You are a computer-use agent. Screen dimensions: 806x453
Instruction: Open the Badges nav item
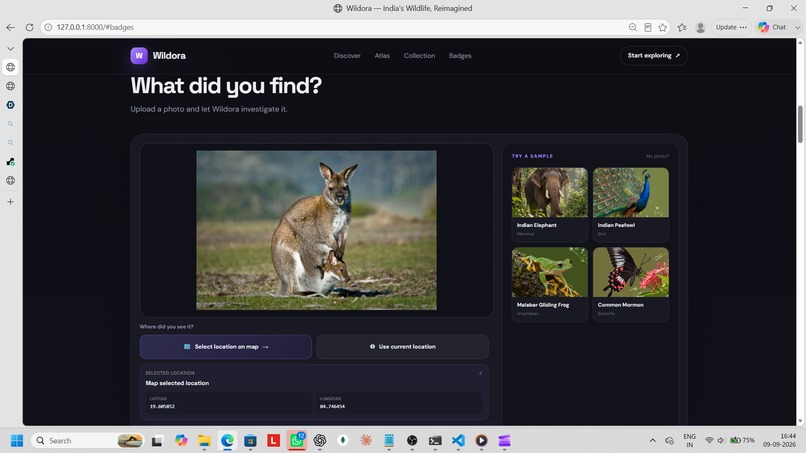[x=460, y=56]
